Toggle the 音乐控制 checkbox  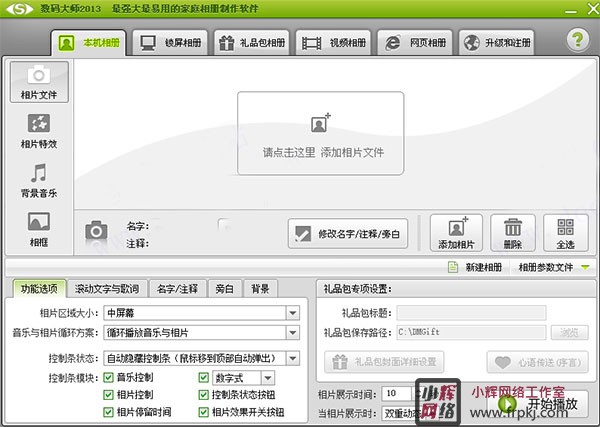pos(108,378)
